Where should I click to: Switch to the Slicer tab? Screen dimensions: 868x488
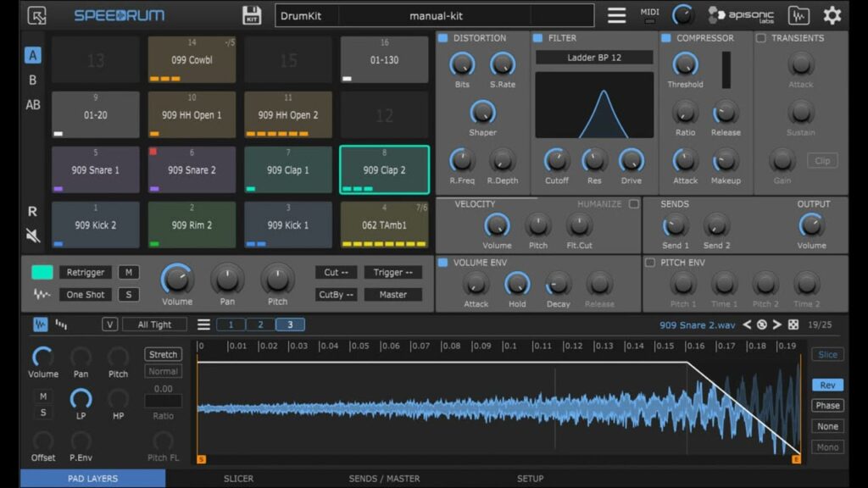point(238,479)
